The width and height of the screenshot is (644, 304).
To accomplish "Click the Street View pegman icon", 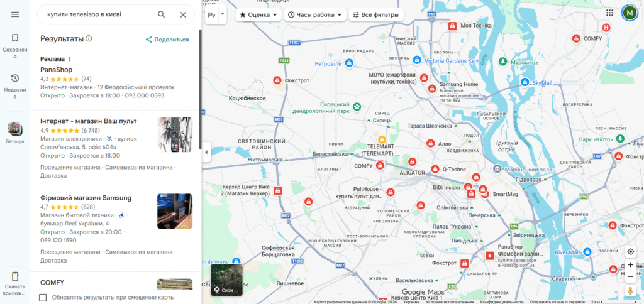I will tap(630, 290).
